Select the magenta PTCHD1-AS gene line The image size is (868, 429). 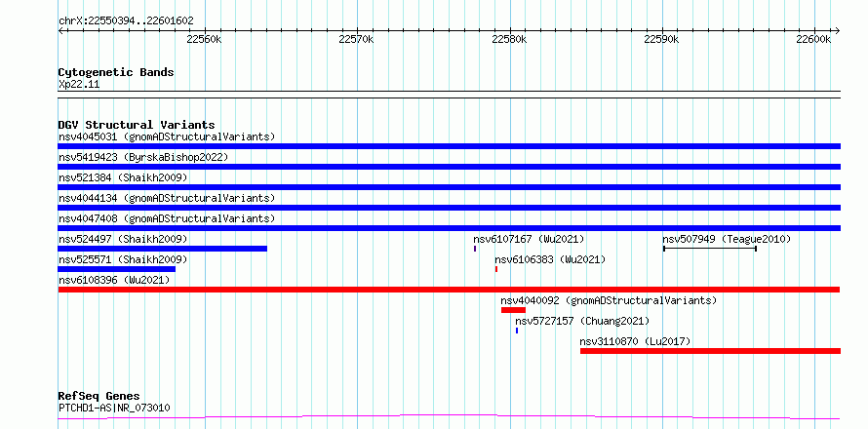pyautogui.click(x=449, y=416)
